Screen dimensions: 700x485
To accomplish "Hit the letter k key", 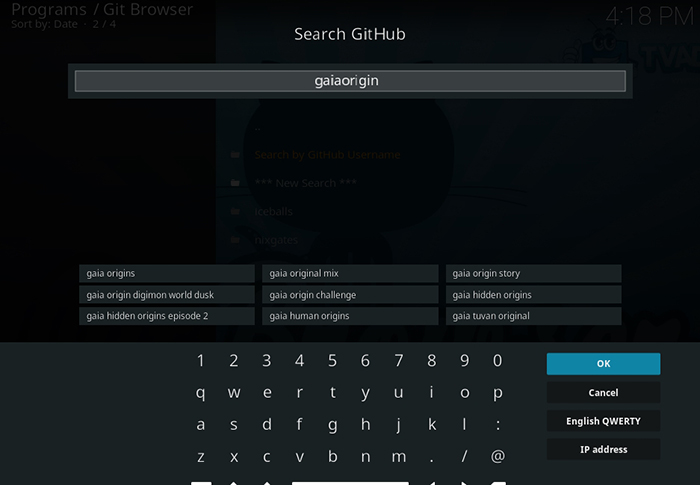I will coord(431,424).
